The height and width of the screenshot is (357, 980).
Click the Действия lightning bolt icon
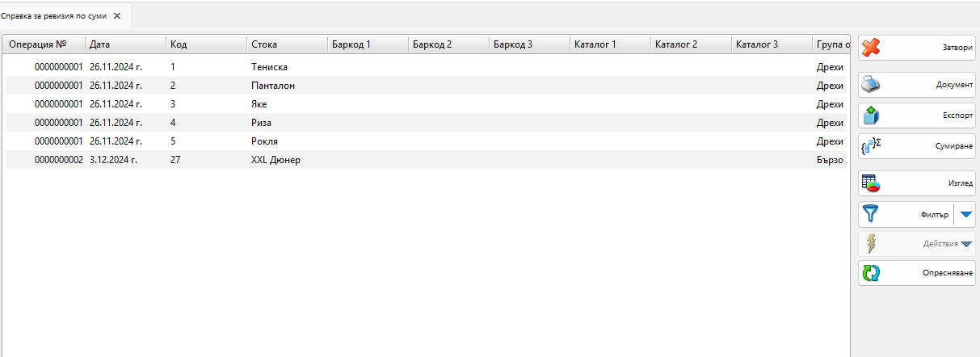871,244
